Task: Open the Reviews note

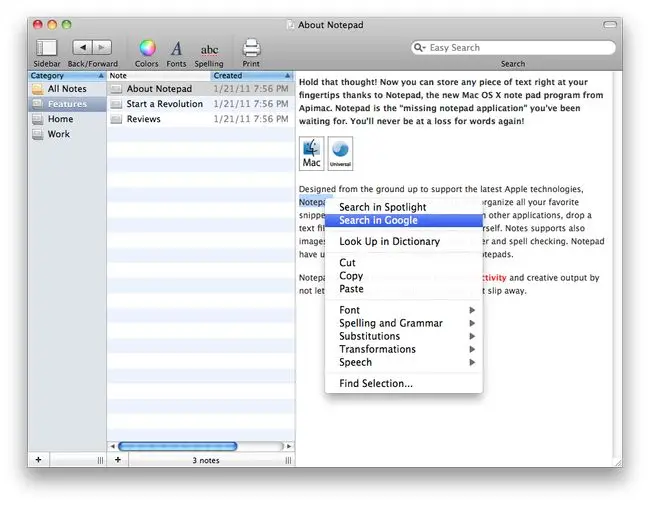Action: point(201,119)
